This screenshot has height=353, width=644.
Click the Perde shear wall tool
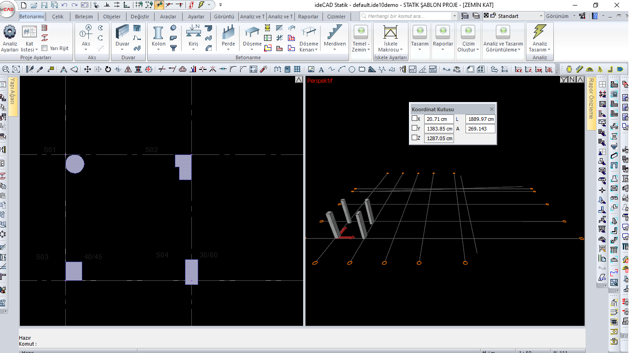pyautogui.click(x=228, y=33)
